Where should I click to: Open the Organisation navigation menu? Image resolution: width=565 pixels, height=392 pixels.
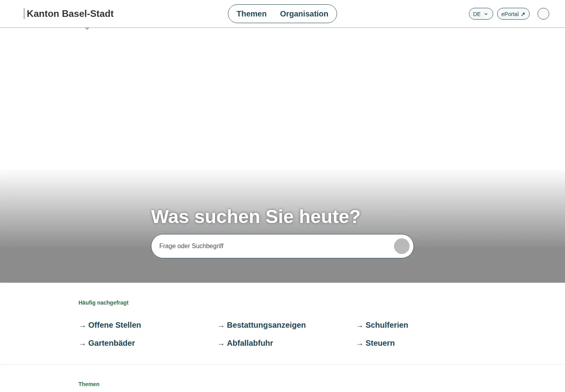point(304,14)
